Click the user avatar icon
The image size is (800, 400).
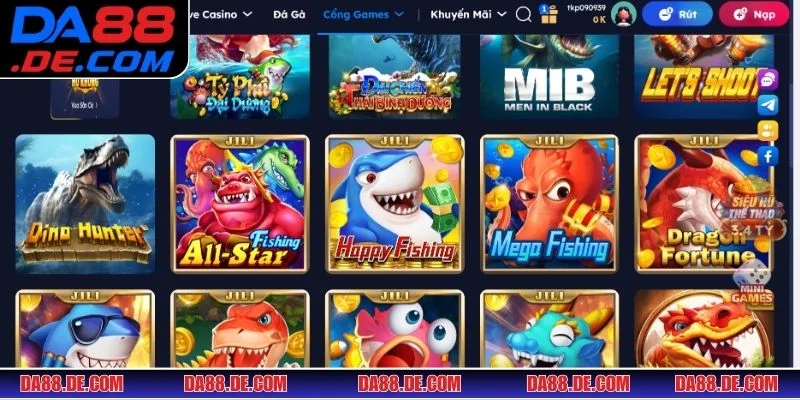tap(623, 14)
